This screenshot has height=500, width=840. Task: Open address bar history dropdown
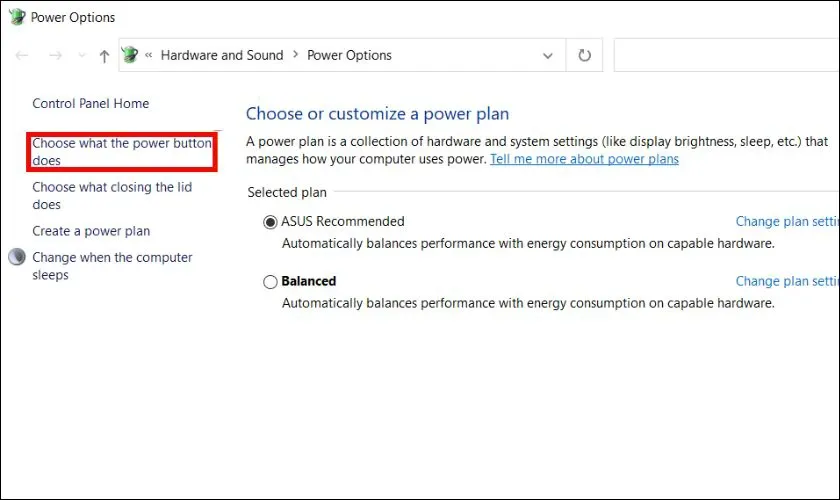pos(548,55)
